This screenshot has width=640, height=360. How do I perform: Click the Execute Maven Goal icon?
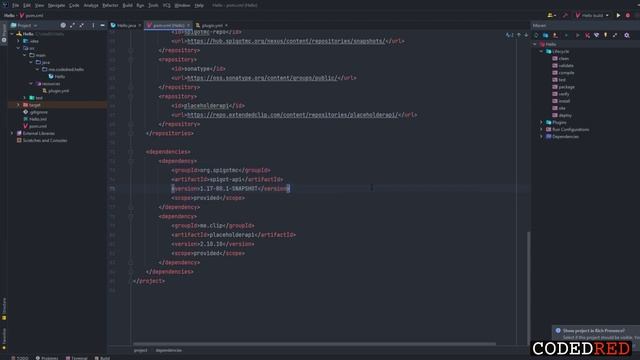pos(587,36)
